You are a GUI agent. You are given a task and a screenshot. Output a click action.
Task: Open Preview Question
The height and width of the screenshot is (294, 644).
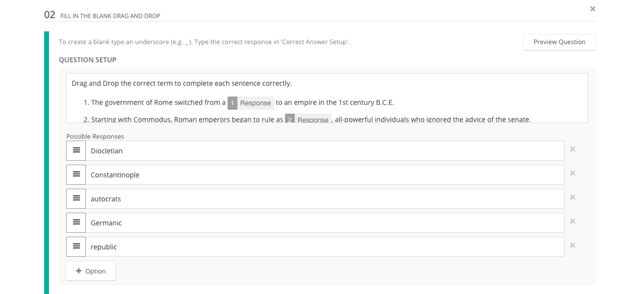[559, 42]
